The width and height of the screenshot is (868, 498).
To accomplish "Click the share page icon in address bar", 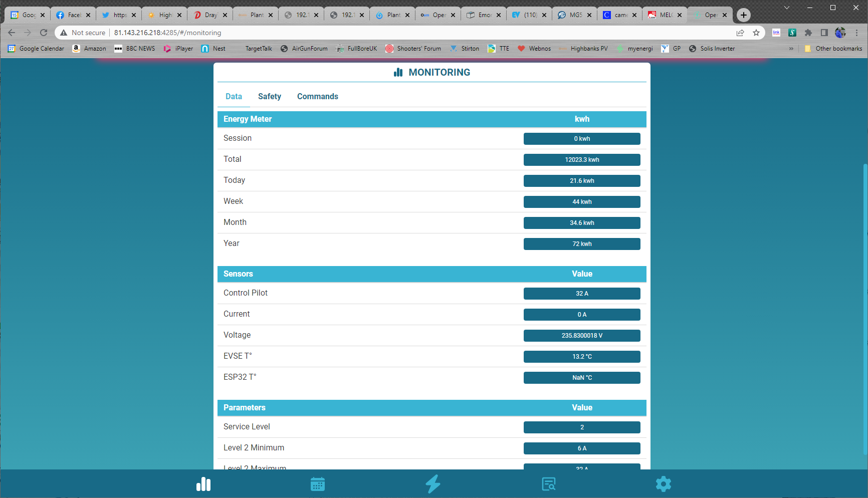I will [740, 33].
